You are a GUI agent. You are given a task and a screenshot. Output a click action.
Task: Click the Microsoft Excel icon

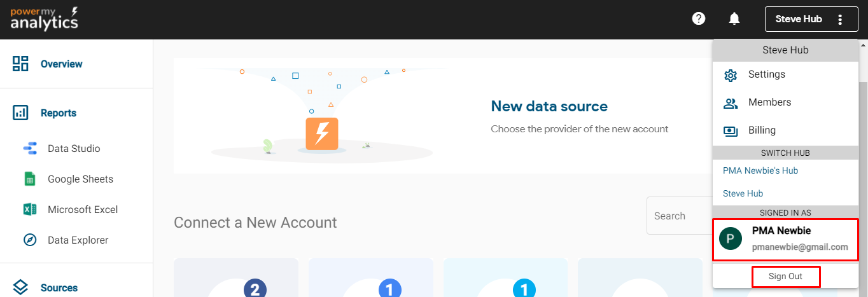click(x=30, y=210)
